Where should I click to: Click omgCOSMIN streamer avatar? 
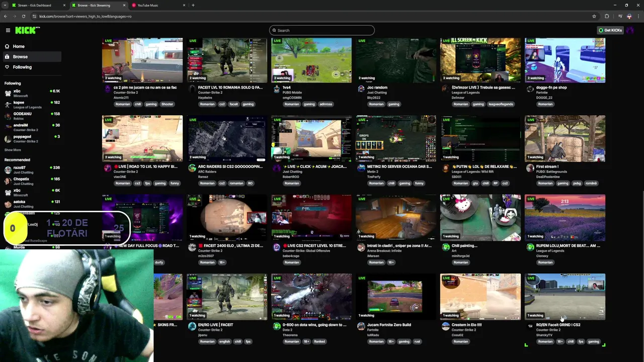[276, 89]
